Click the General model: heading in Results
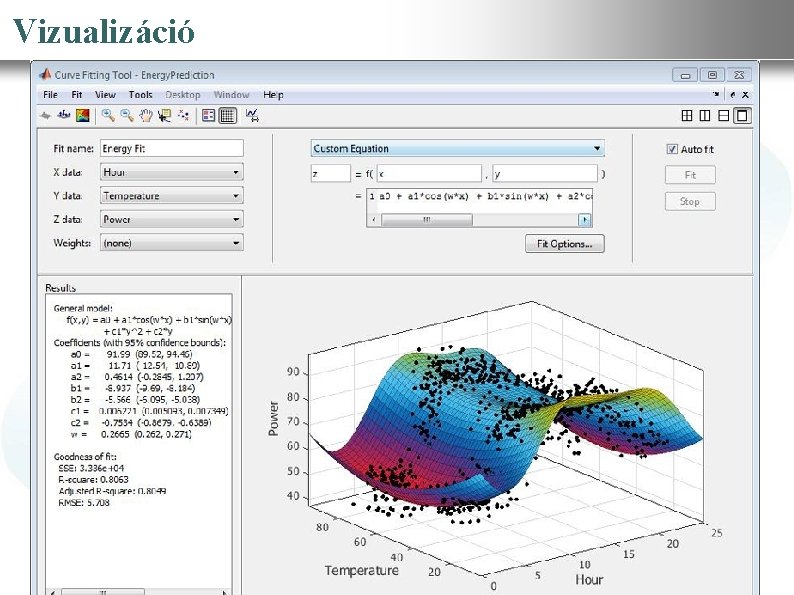 coord(83,308)
